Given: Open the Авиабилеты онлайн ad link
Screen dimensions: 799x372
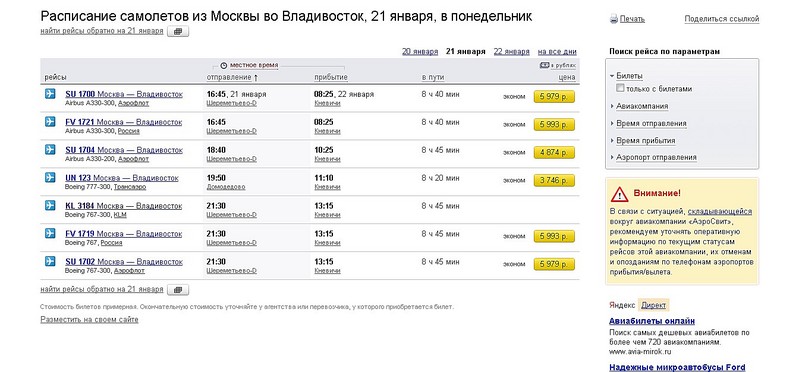Looking at the screenshot, I should click(x=652, y=321).
